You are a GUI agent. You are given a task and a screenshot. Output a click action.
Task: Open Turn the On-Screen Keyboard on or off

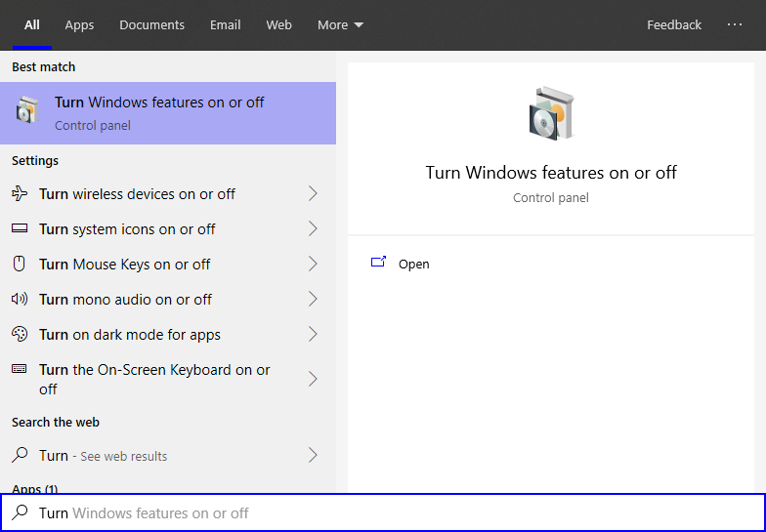point(168,379)
